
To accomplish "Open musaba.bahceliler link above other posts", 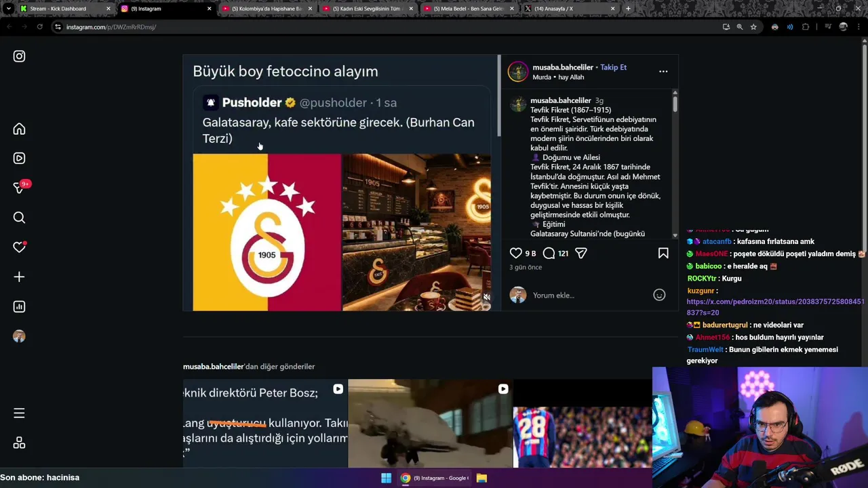I will click(x=213, y=366).
